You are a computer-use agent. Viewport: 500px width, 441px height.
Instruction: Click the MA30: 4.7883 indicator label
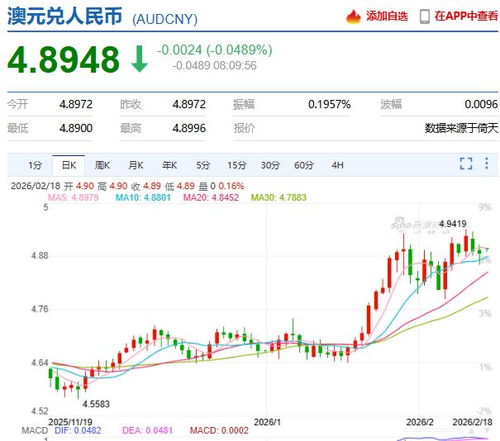tap(279, 197)
